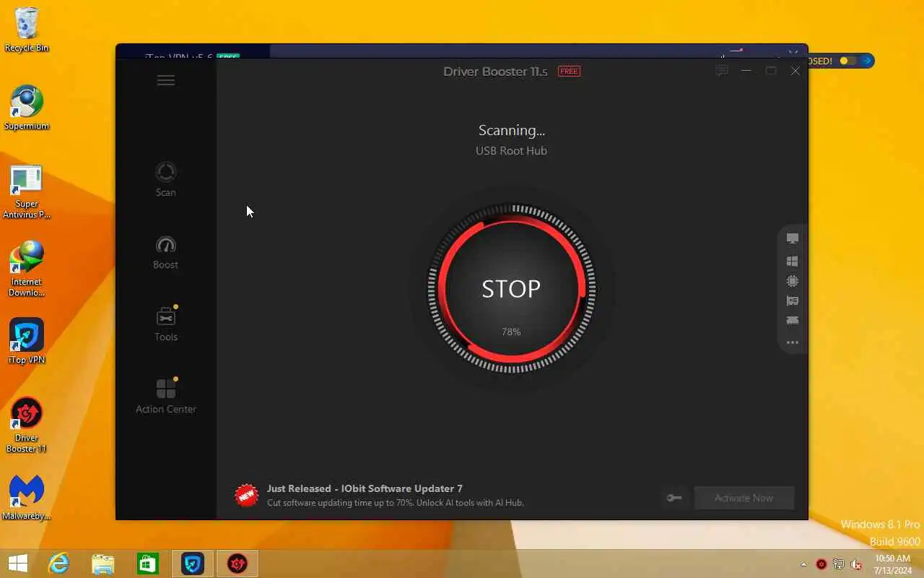Click Driver Booster tray icon
This screenshot has height=578, width=924.
tap(821, 564)
